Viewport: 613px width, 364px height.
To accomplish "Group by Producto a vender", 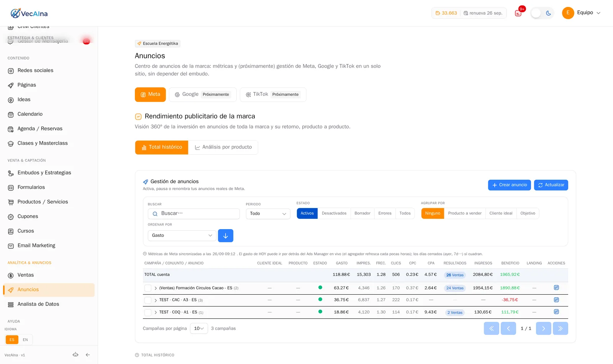I will coord(465,213).
